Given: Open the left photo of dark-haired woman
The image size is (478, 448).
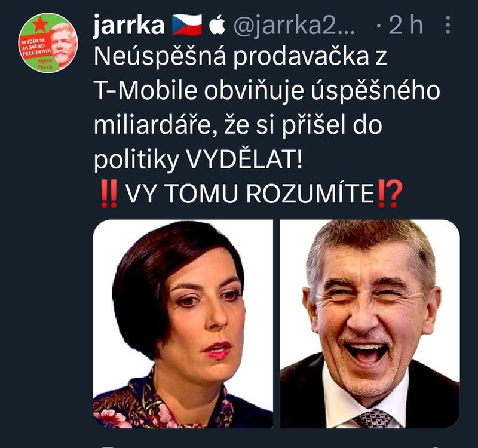Looking at the screenshot, I should (183, 324).
